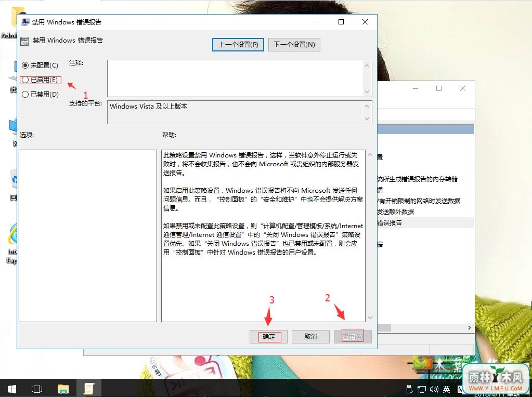Viewport: 532px width, 397px height.
Task: Open File Explorer from the taskbar
Action: click(x=63, y=389)
